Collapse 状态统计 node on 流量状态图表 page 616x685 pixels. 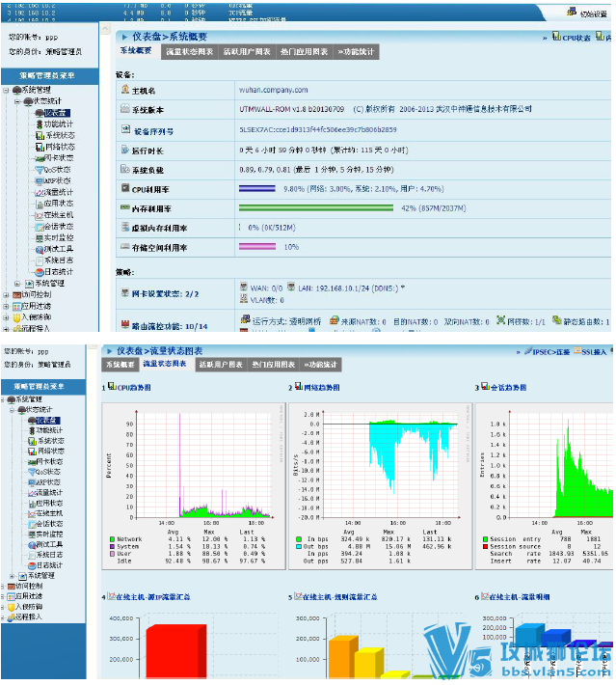13,410
